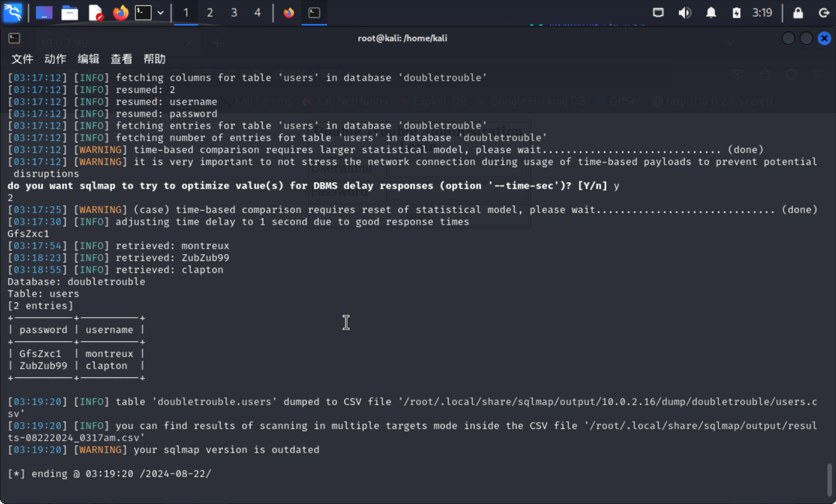Open the power manager battery icon
The width and height of the screenshot is (836, 504).
click(737, 13)
